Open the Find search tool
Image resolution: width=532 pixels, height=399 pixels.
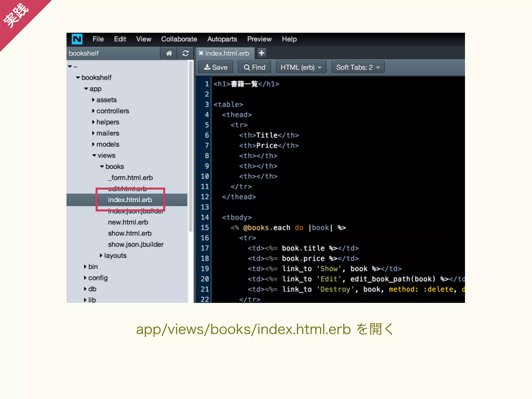click(x=255, y=67)
